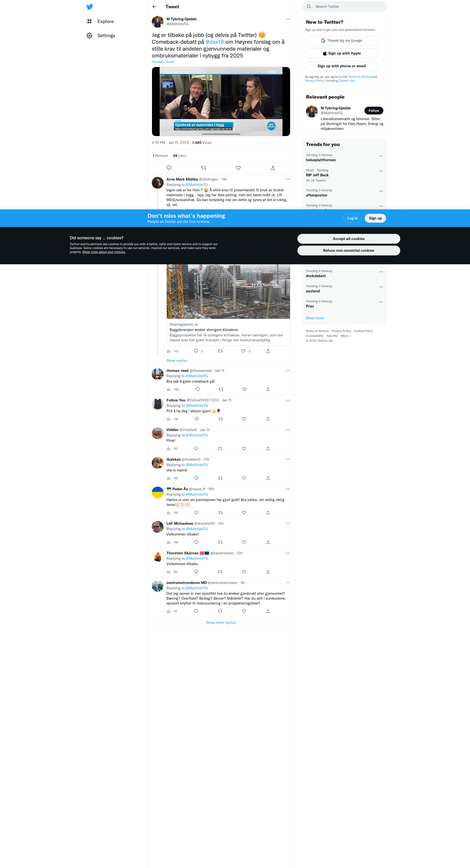470x868 pixels.
Task: Open more options for aftenposten trend
Action: click(x=381, y=191)
